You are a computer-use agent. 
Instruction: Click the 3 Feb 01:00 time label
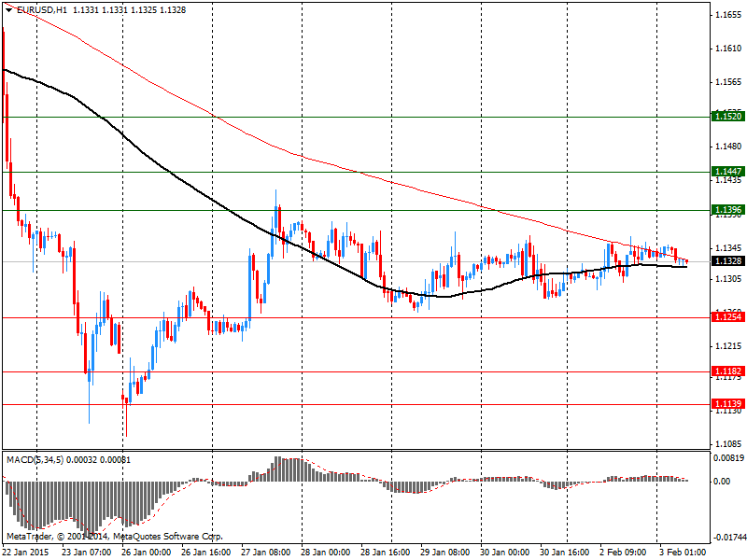coord(683,553)
